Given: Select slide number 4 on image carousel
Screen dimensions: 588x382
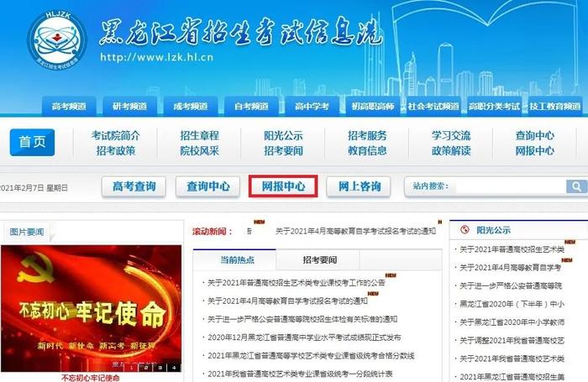Looking at the screenshot, I should tap(174, 368).
